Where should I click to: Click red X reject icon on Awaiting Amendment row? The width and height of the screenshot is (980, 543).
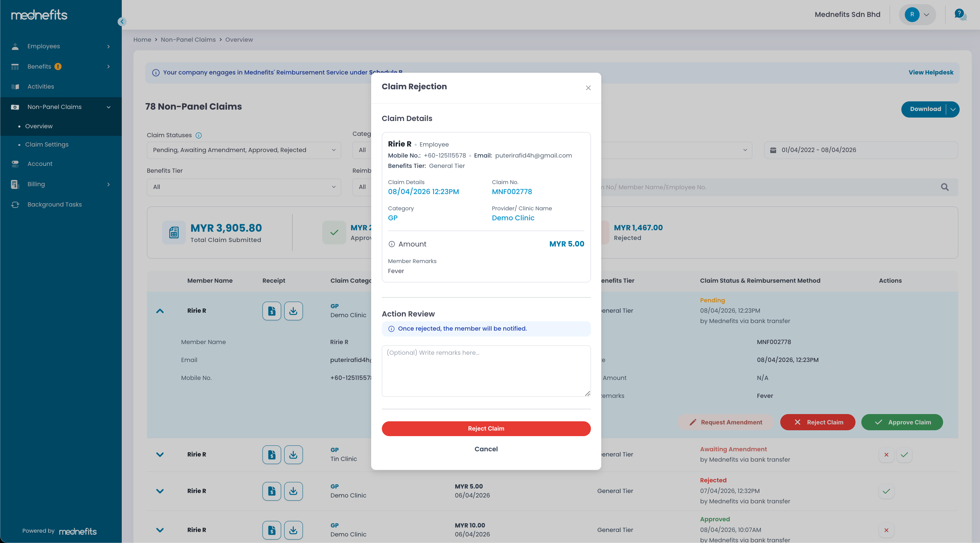(886, 454)
